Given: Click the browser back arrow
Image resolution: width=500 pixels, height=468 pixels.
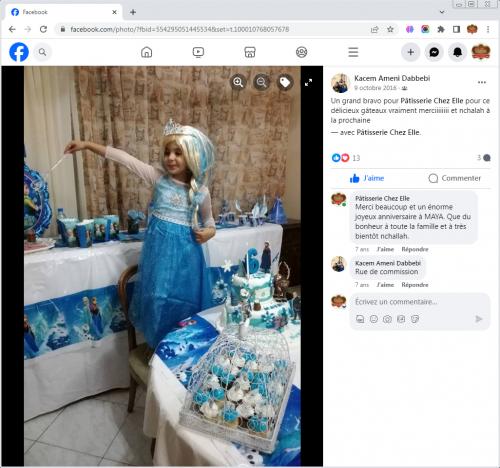Looking at the screenshot, I should click(12, 29).
